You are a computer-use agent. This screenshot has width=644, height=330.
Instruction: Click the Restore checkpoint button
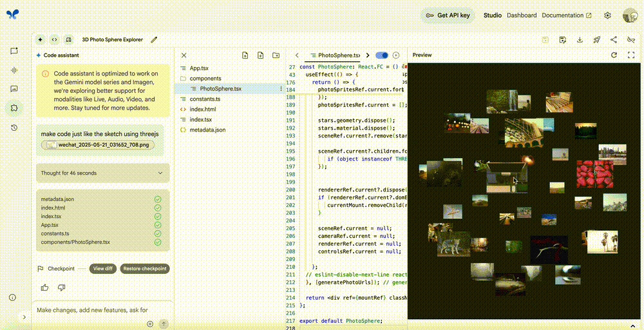coord(144,269)
